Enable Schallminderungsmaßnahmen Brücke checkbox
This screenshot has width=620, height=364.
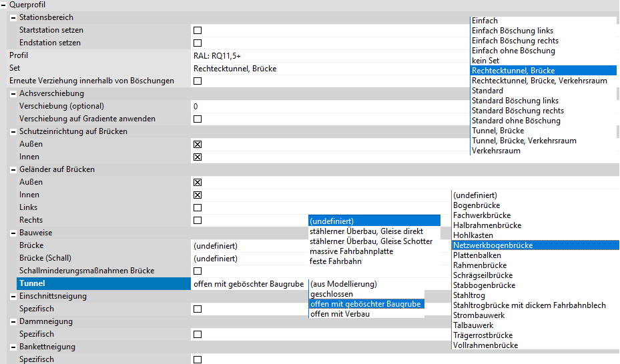point(198,271)
